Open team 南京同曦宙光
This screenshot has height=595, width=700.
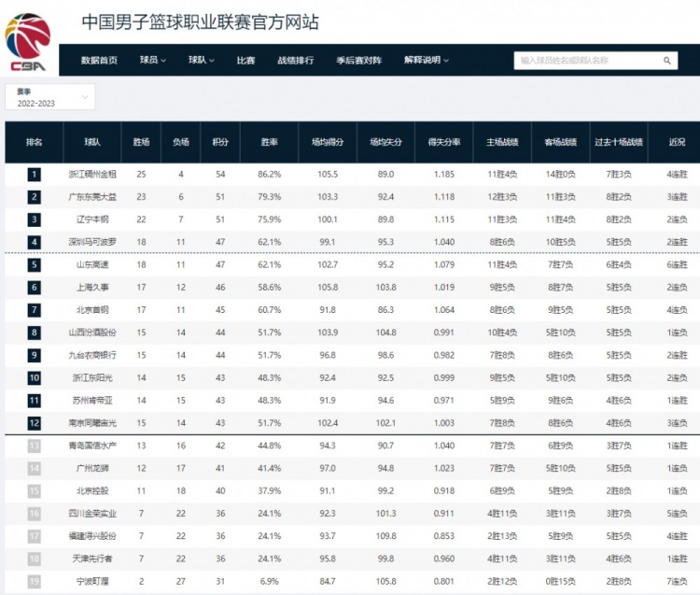point(92,423)
